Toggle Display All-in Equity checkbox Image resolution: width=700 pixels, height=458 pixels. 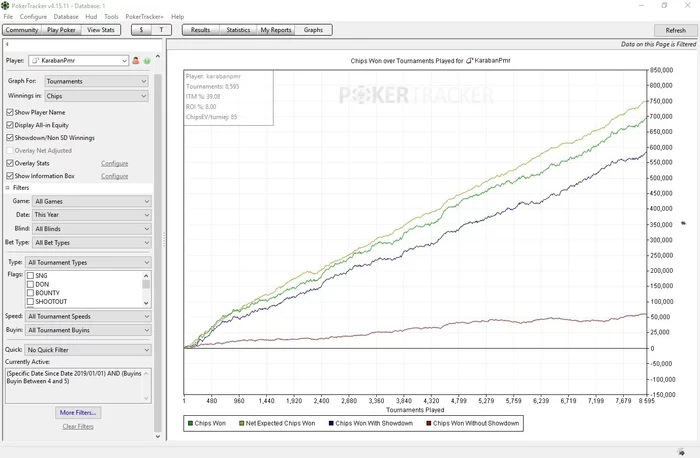10,125
